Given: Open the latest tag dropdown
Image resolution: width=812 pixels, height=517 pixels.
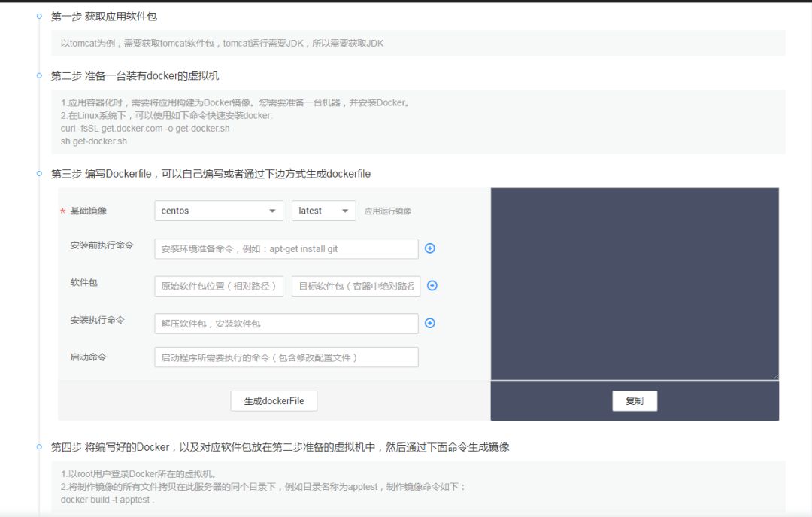Looking at the screenshot, I should (323, 211).
